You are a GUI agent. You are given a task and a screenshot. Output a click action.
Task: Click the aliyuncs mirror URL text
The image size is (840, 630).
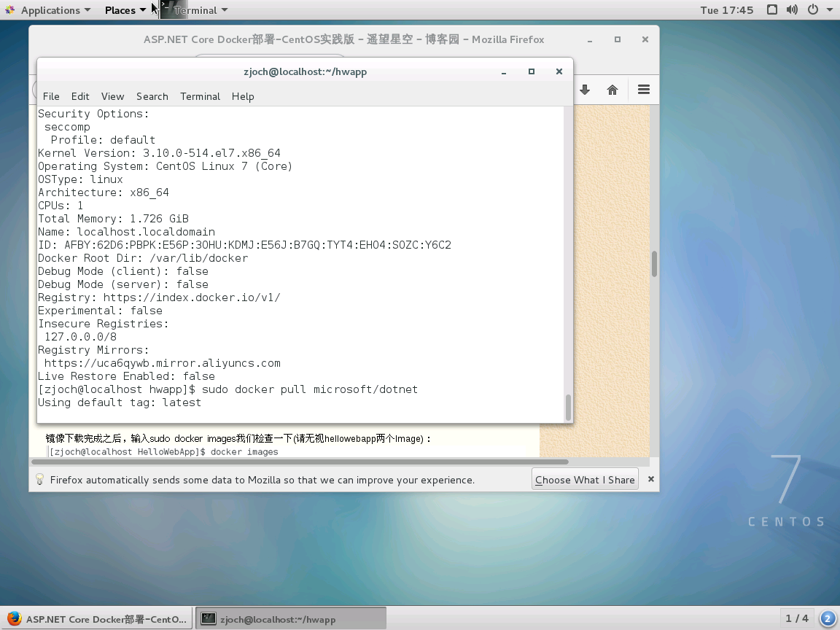163,363
